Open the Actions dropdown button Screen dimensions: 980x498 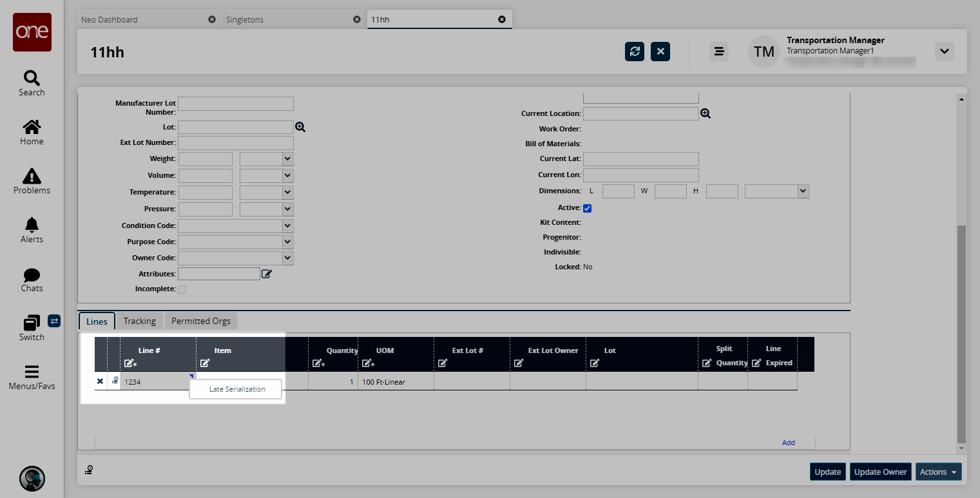[x=938, y=472]
